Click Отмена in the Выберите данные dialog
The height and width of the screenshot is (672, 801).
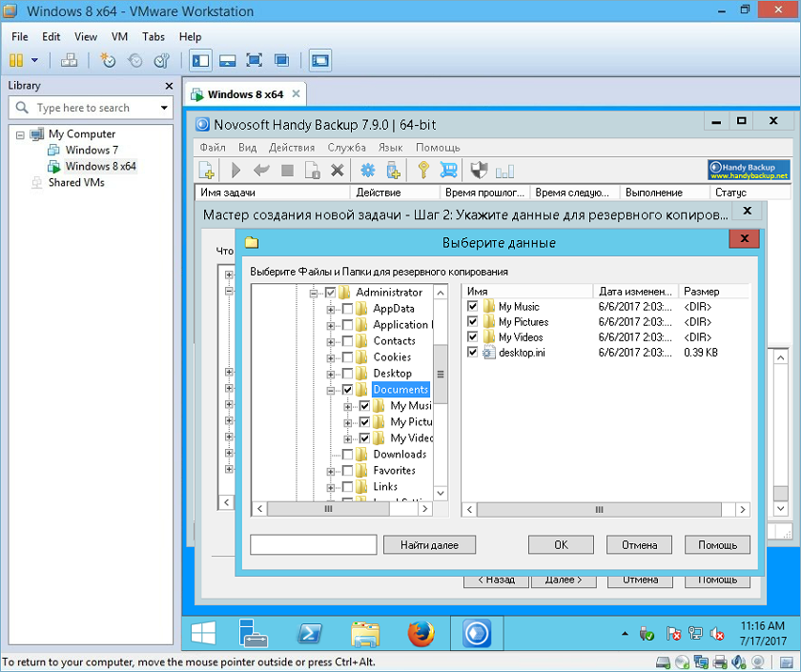pyautogui.click(x=639, y=545)
